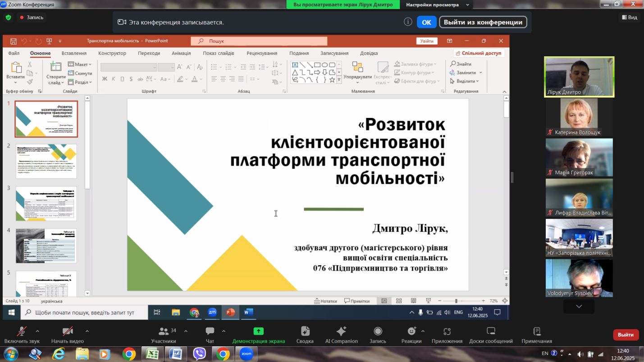Open the Zoom Whiteboards icon
Viewport: 644px width, 362px height.
click(490, 332)
